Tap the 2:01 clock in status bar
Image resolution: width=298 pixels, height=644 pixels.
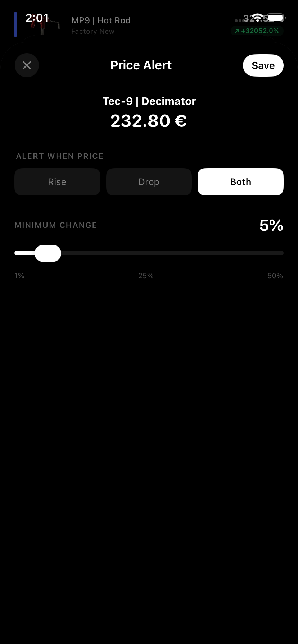pyautogui.click(x=37, y=18)
